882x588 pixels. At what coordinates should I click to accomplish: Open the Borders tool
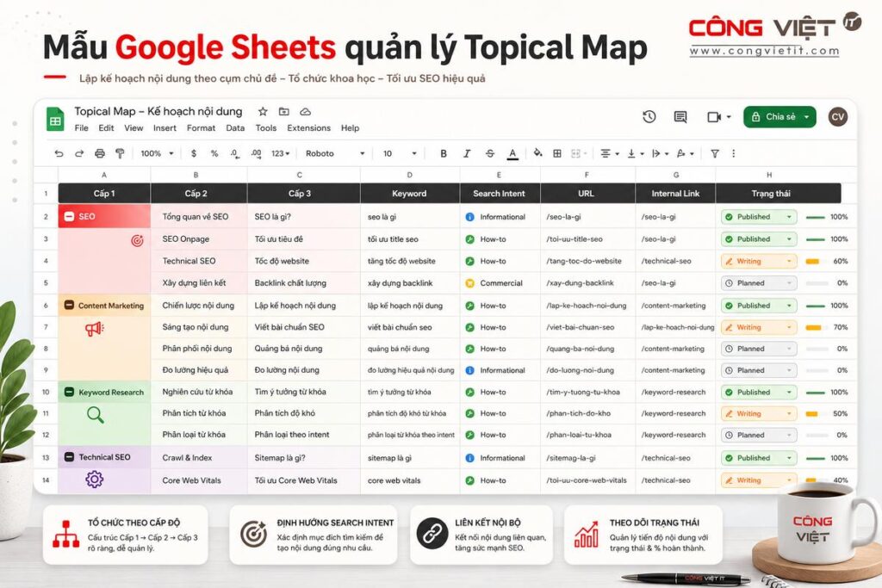point(557,153)
